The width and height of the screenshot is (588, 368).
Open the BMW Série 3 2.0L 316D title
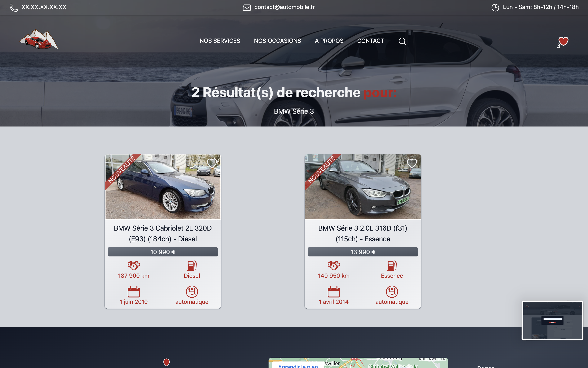click(363, 233)
